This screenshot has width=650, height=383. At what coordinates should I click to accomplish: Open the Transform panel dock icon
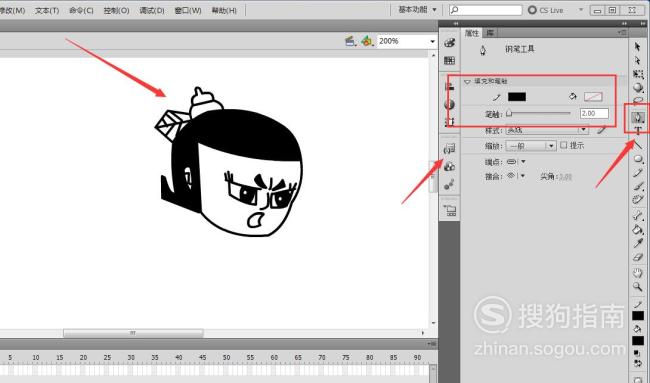click(449, 122)
